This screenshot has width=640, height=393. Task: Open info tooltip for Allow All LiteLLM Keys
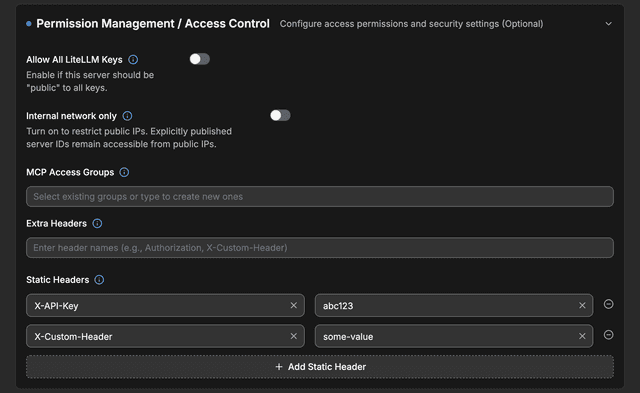click(133, 60)
